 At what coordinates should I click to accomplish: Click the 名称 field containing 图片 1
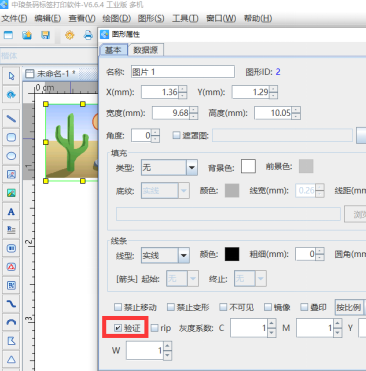(x=183, y=72)
